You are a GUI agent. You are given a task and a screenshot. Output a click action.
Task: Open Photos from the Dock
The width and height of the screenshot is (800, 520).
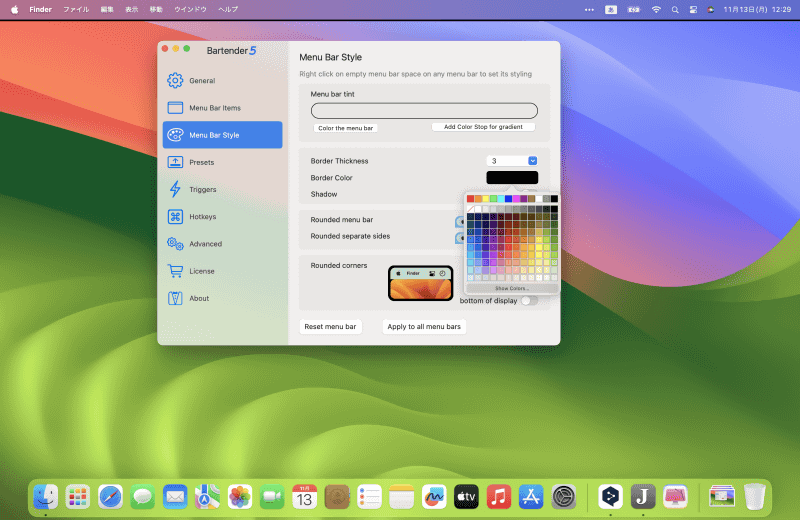(240, 497)
